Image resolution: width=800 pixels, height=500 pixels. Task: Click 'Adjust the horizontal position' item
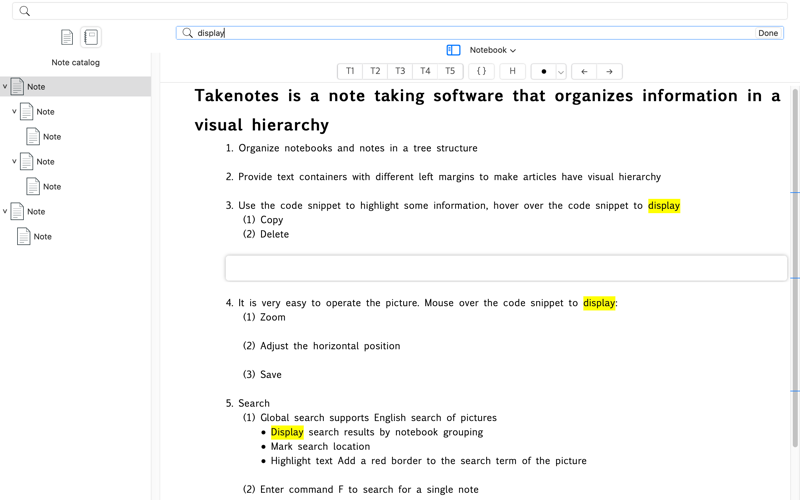330,346
